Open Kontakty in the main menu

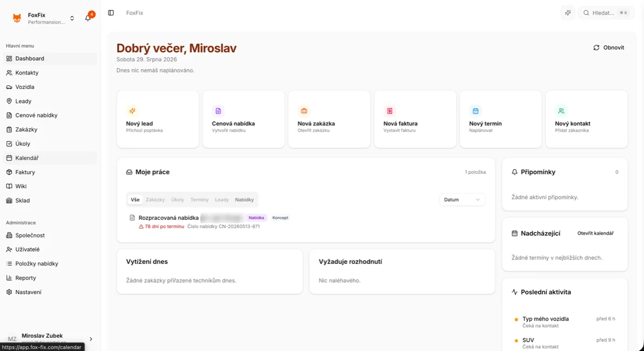click(x=50, y=73)
